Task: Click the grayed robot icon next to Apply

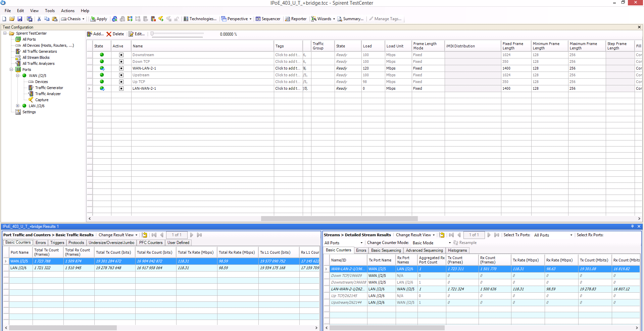Action: [122, 19]
